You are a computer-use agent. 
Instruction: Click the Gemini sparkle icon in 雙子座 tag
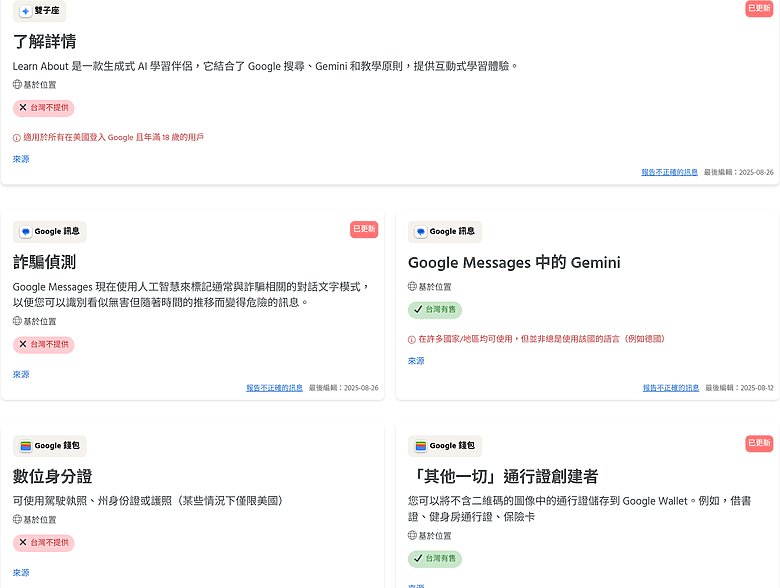pyautogui.click(x=25, y=11)
